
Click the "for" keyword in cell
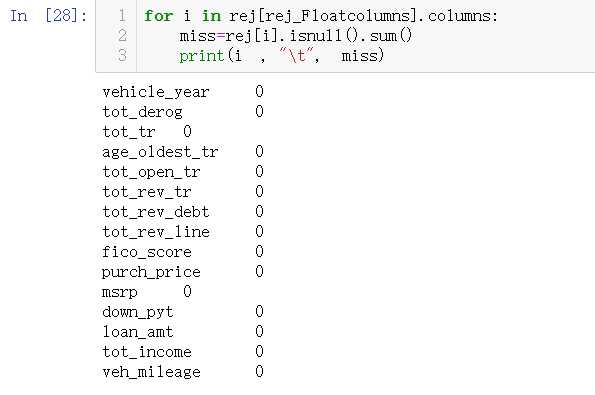click(x=158, y=16)
